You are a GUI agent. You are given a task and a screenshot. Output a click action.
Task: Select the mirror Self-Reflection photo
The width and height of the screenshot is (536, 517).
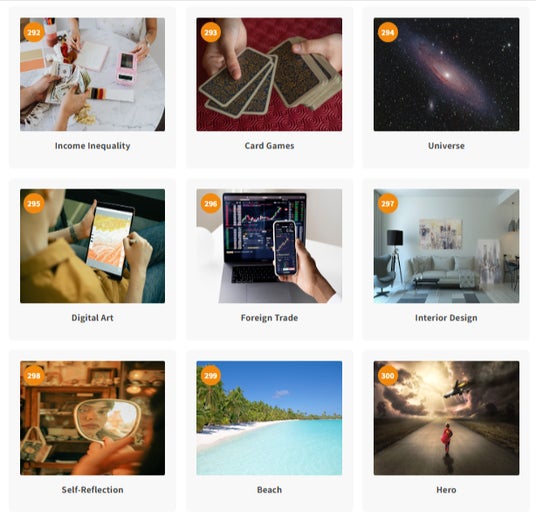92,418
